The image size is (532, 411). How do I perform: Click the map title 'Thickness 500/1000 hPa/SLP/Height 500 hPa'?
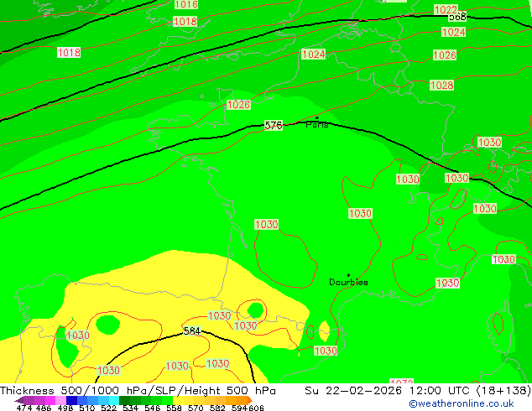point(138,391)
